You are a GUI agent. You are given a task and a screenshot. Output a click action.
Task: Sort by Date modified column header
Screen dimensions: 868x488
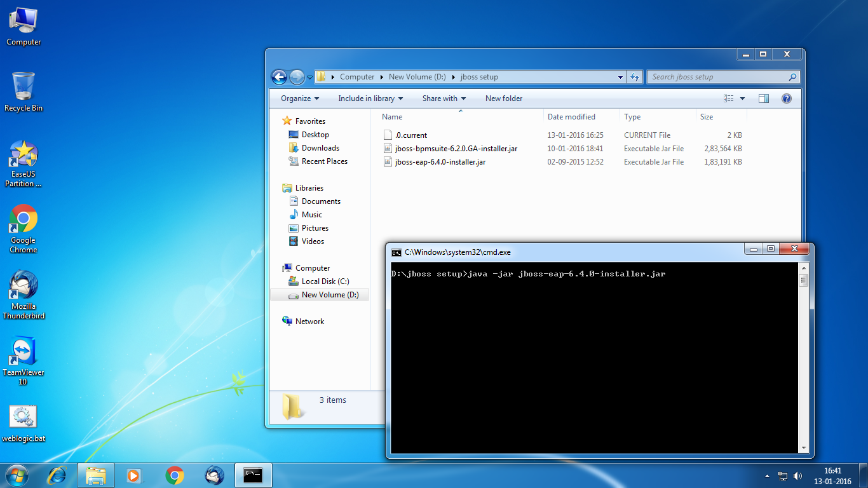581,117
